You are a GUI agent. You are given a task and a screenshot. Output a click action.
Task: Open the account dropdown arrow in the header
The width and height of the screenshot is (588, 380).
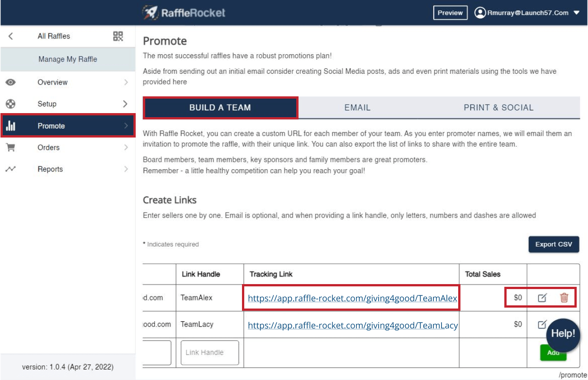[576, 13]
